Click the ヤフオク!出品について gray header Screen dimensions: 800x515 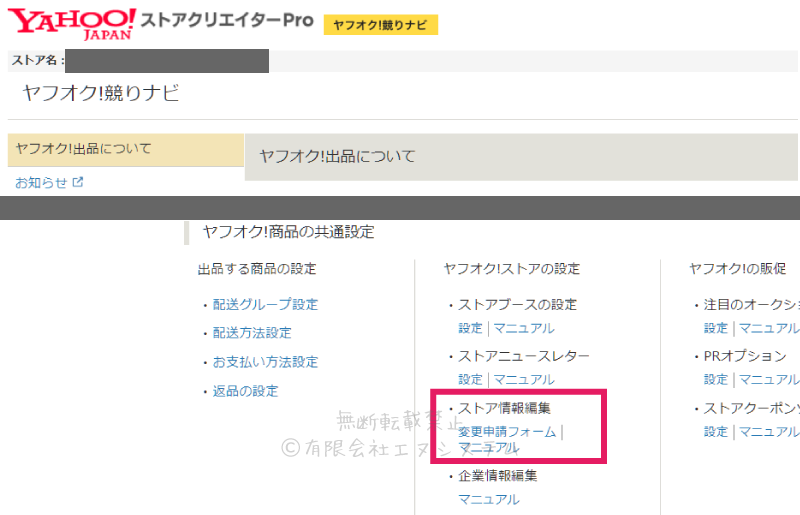521,157
